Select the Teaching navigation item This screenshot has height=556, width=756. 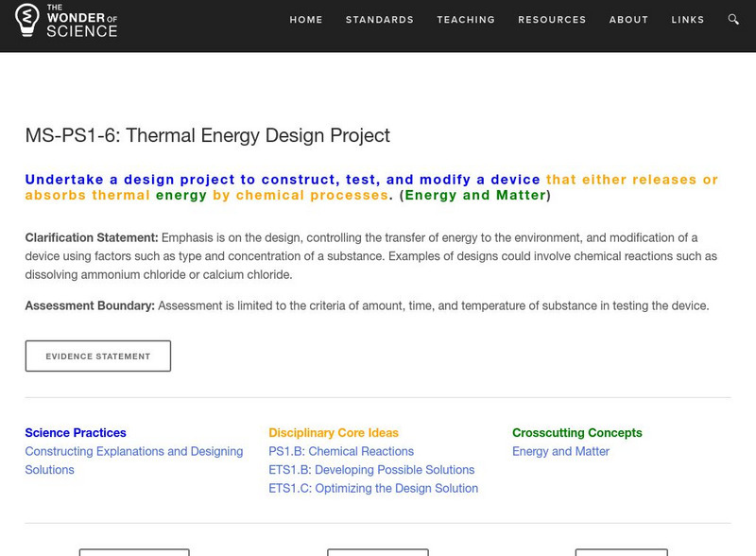tap(466, 20)
